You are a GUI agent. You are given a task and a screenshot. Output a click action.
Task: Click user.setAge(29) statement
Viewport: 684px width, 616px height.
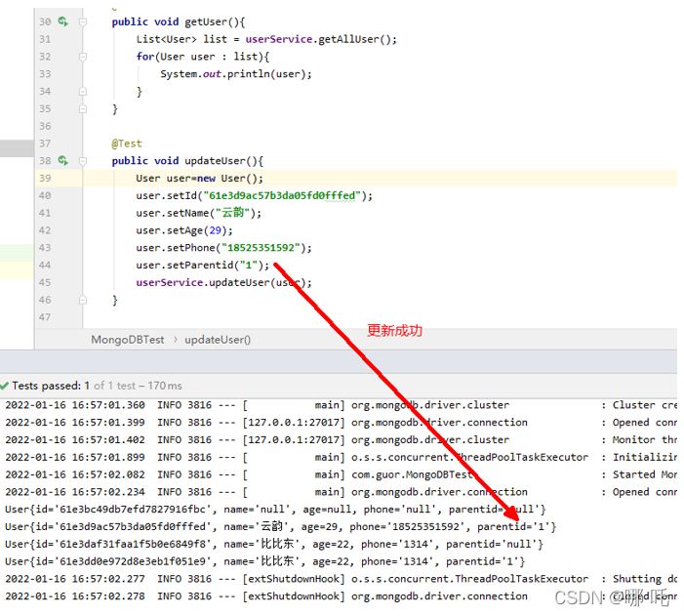(x=184, y=230)
